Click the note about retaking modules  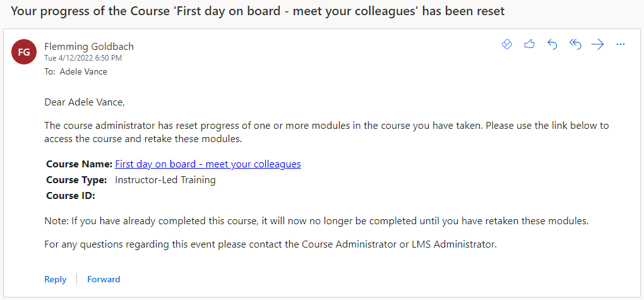coord(316,221)
